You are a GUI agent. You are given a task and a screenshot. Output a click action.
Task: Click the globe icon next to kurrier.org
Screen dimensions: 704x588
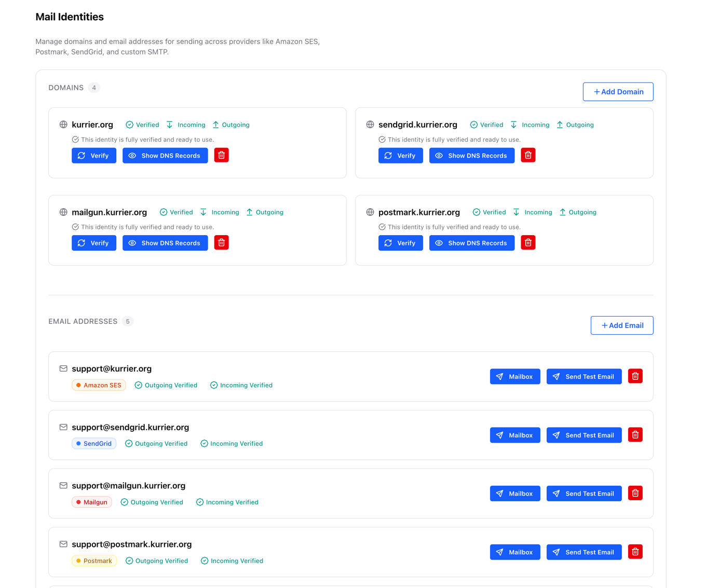click(64, 125)
